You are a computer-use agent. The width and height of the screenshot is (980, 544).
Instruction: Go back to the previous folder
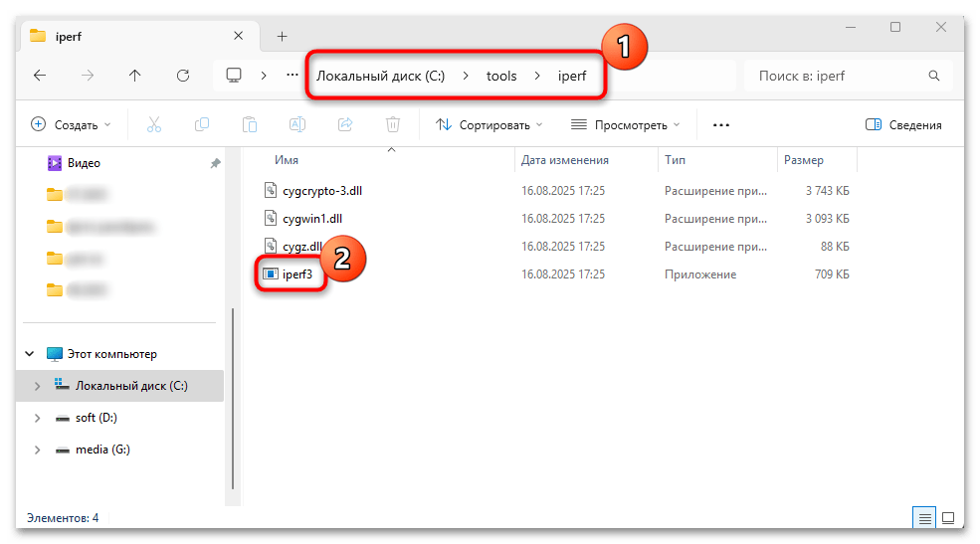tap(40, 76)
